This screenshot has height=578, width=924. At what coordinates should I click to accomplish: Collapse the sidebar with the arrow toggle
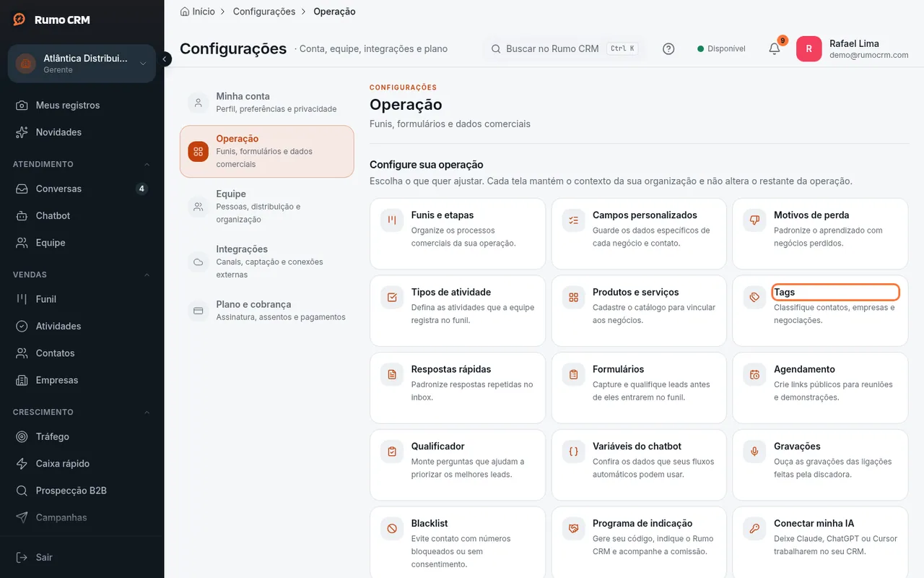tap(165, 59)
